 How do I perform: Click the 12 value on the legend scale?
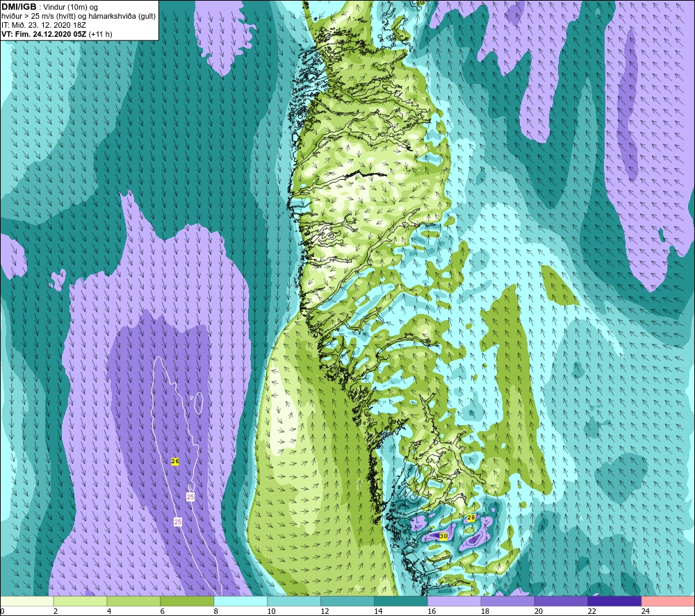coord(325,611)
